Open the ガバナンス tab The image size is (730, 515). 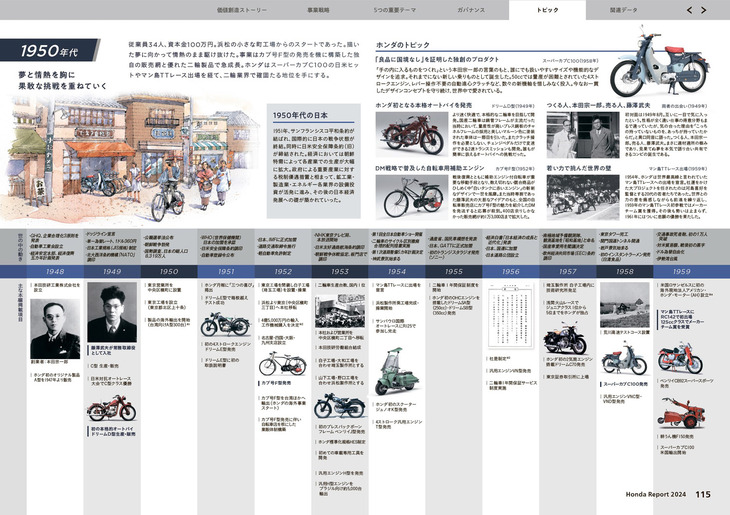[x=471, y=10]
